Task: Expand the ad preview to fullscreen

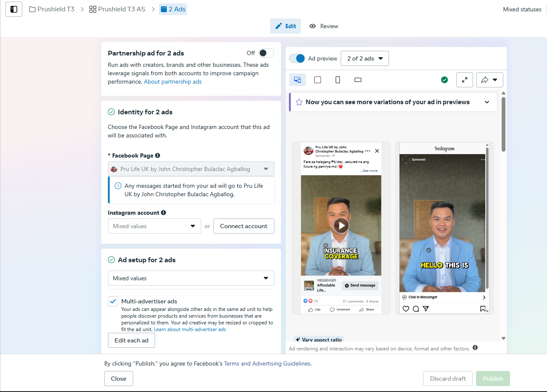Action: pyautogui.click(x=465, y=80)
